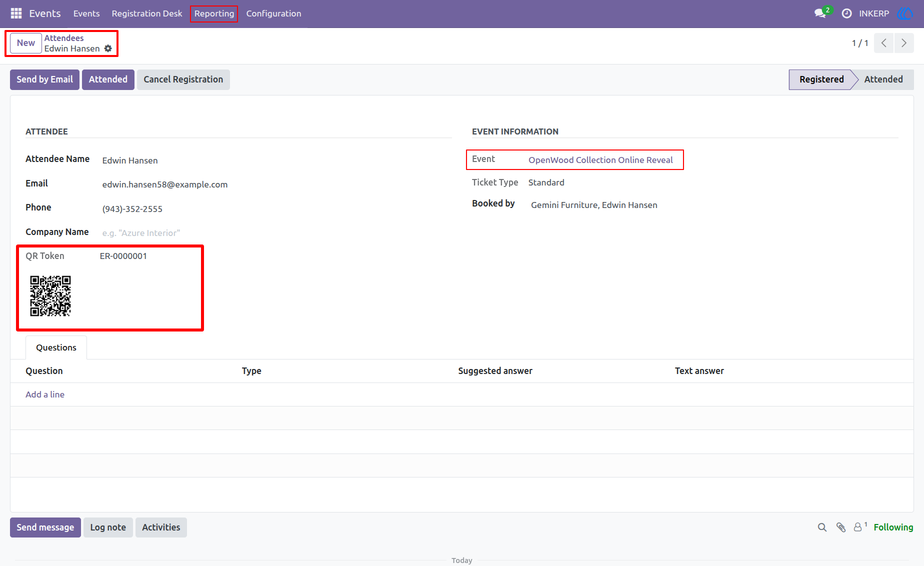Viewport: 924px width, 566px height.
Task: Expand the Configuration menu
Action: click(273, 13)
